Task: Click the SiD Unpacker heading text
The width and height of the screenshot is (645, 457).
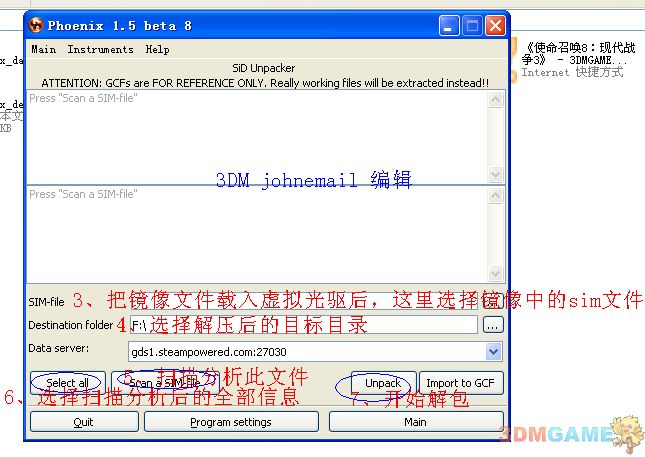Action: [x=264, y=68]
